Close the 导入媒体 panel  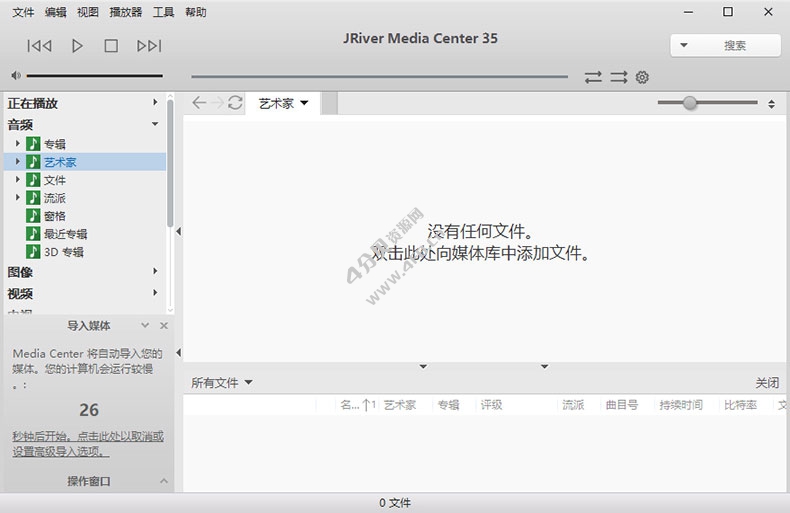point(164,326)
